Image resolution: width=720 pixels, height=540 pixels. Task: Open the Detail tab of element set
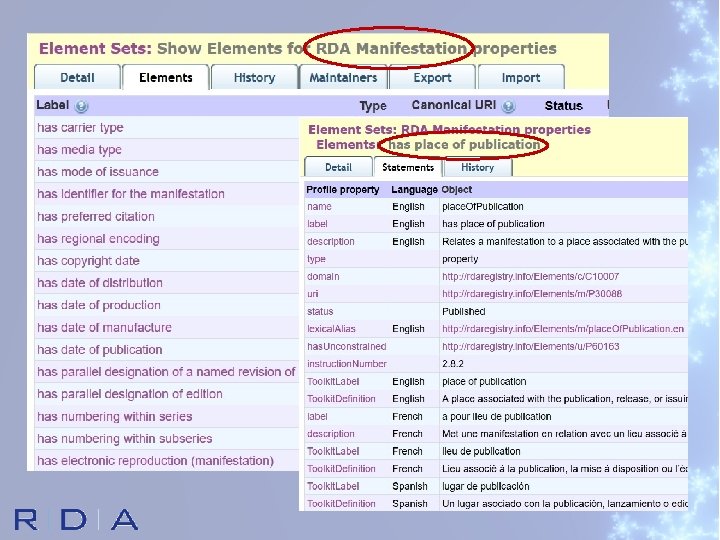pyautogui.click(x=77, y=77)
